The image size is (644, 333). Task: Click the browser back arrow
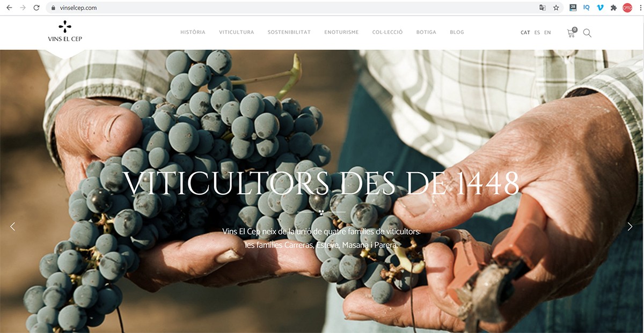[9, 8]
